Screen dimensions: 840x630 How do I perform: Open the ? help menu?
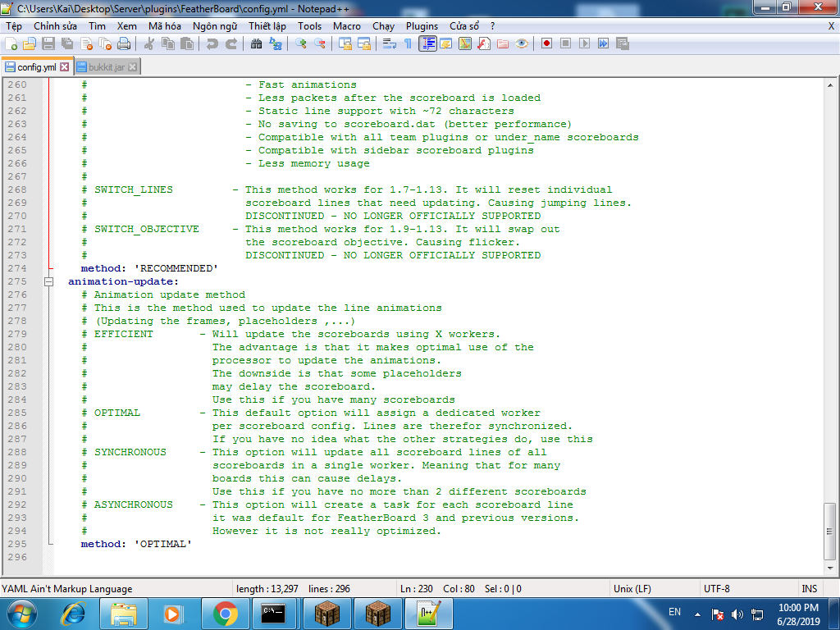(x=492, y=26)
